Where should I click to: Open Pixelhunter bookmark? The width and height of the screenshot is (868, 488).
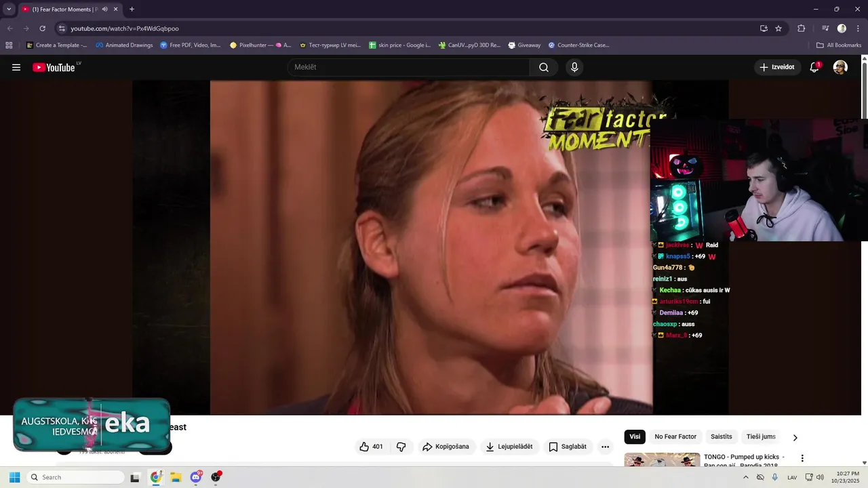point(260,45)
